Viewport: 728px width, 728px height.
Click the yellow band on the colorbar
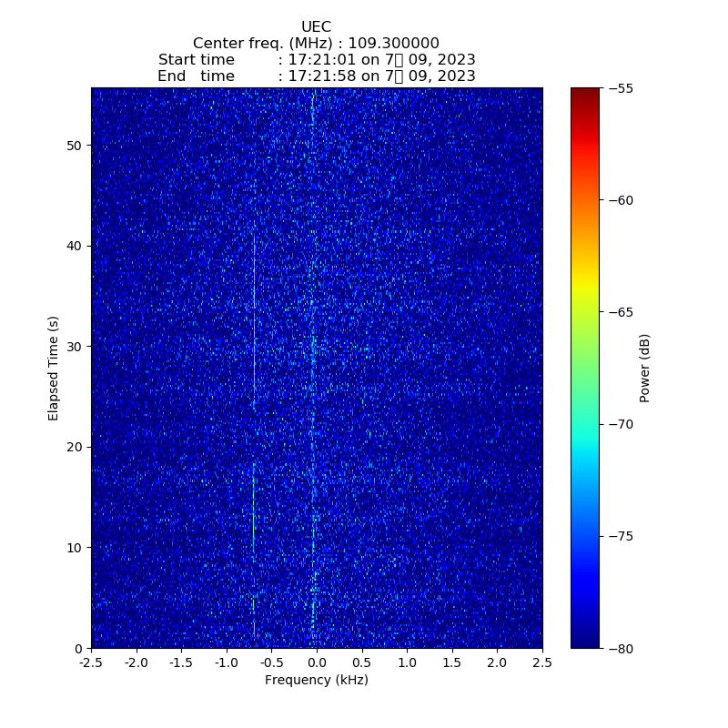coord(585,289)
